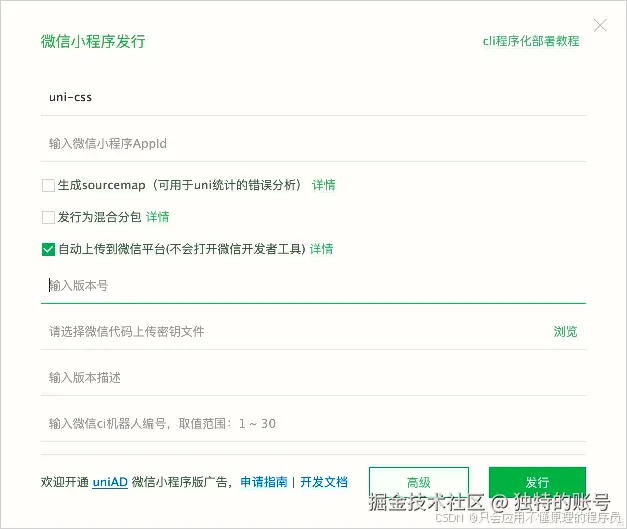Viewport: 627px width, 529px height.
Task: Click 浏览 to browse for key file
Action: [565, 331]
